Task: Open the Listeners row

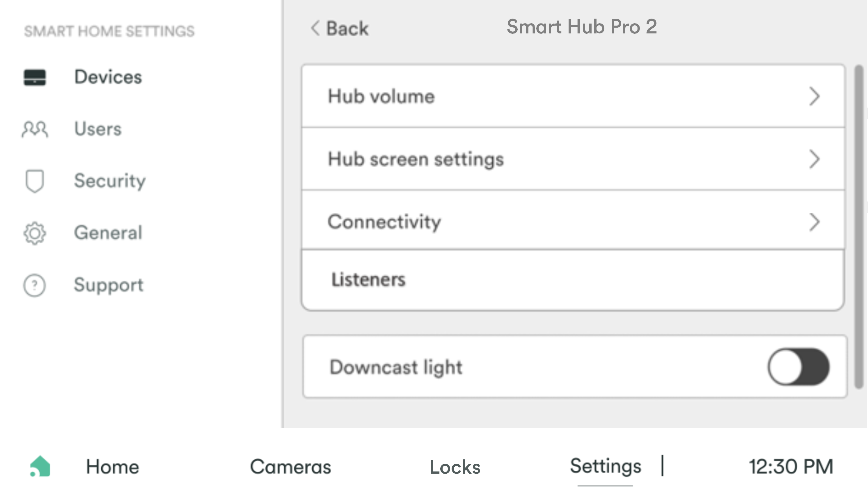Action: (573, 280)
